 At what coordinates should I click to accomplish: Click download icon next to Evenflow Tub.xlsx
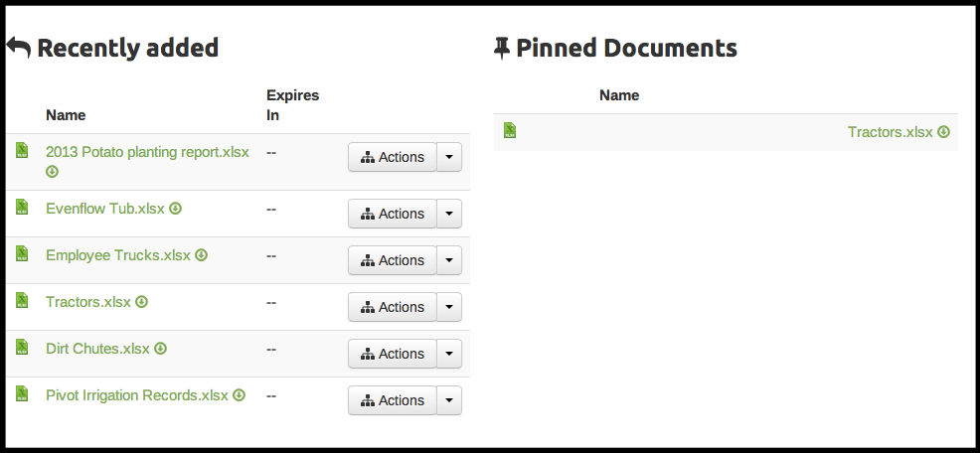[x=176, y=209]
